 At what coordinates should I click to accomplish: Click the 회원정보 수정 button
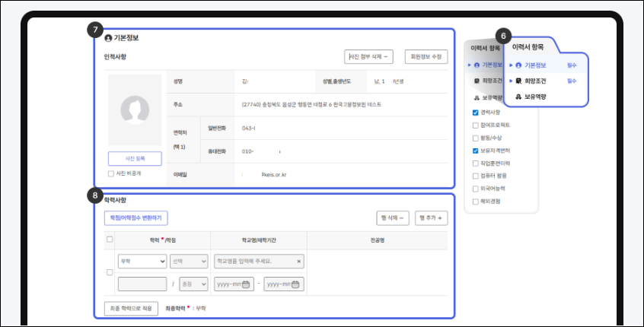coord(426,56)
